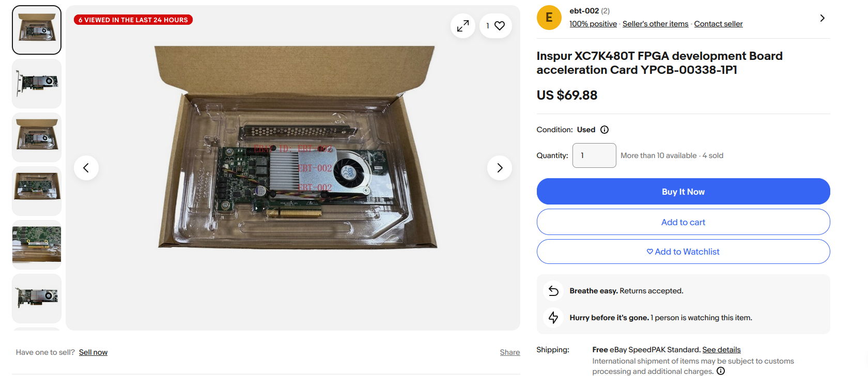Click the watching lightning bolt indicator

point(553,317)
